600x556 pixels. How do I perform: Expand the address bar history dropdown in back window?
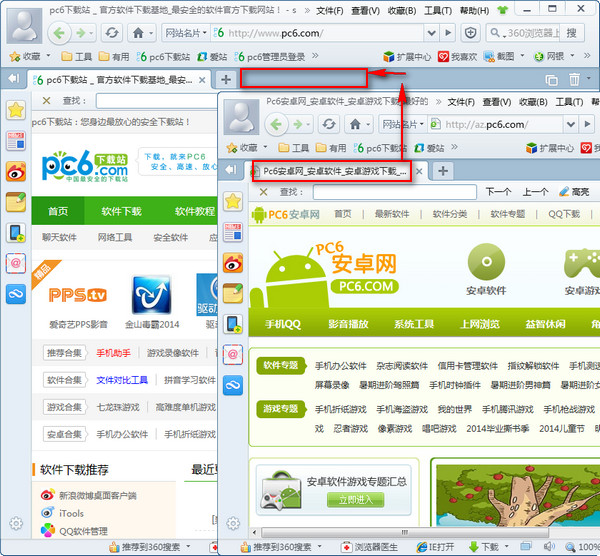(431, 33)
